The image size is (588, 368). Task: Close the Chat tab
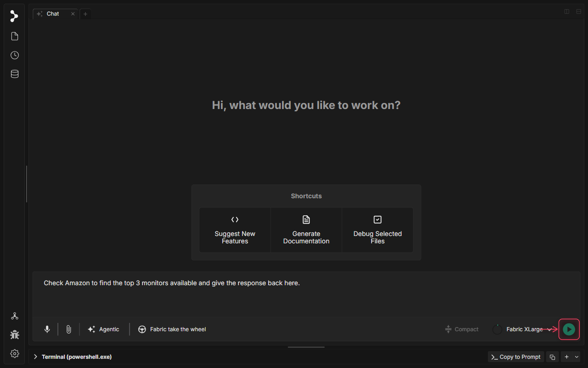[x=73, y=14]
